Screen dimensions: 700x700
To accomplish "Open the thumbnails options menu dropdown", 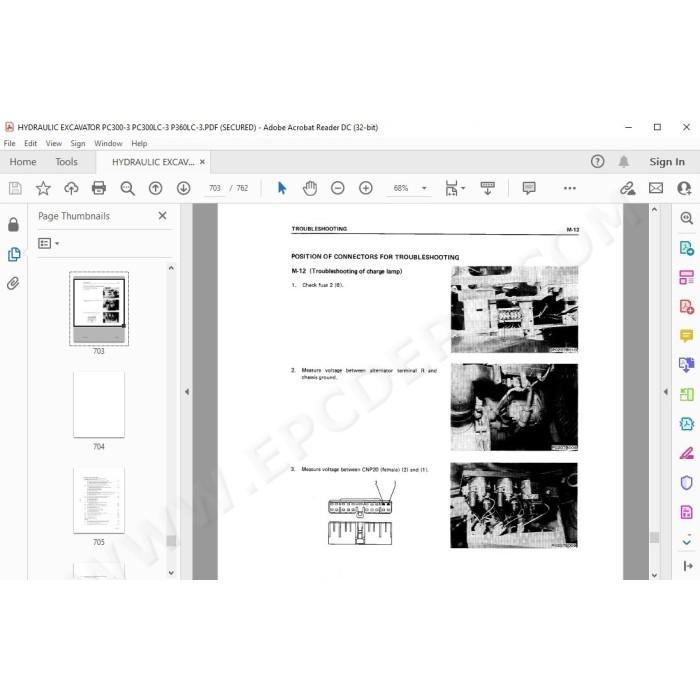I will [x=57, y=243].
